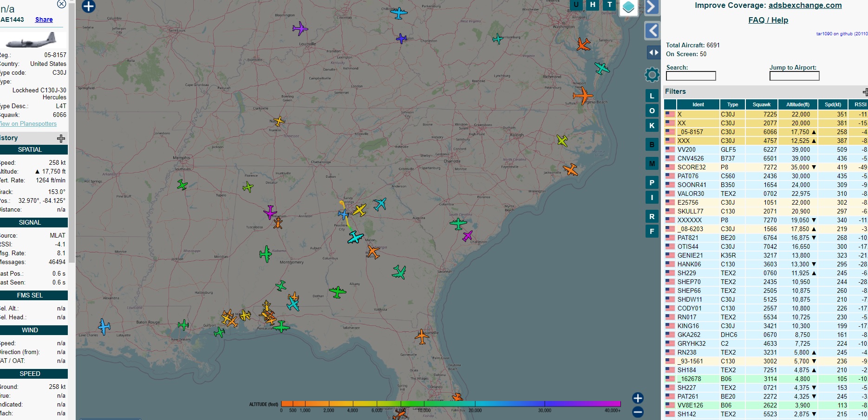This screenshot has width=868, height=420.
Task: Toggle the L map option button
Action: 652,96
